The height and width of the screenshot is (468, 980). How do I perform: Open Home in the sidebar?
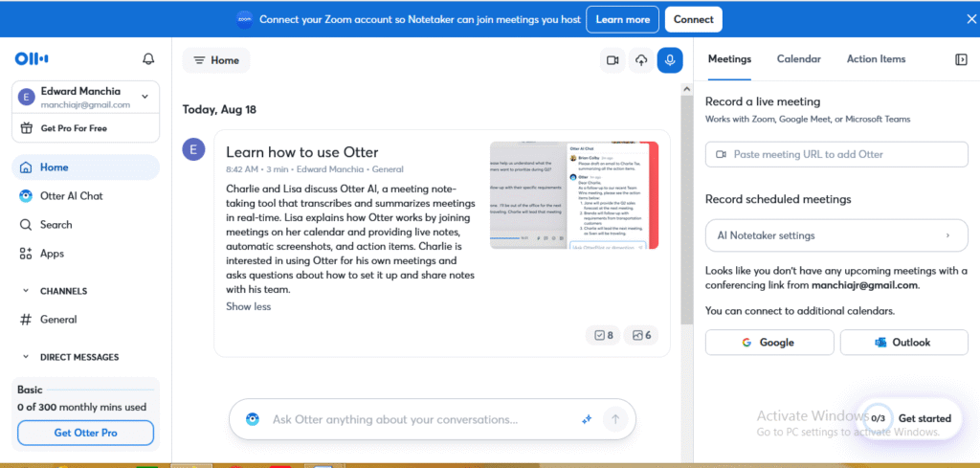[85, 167]
